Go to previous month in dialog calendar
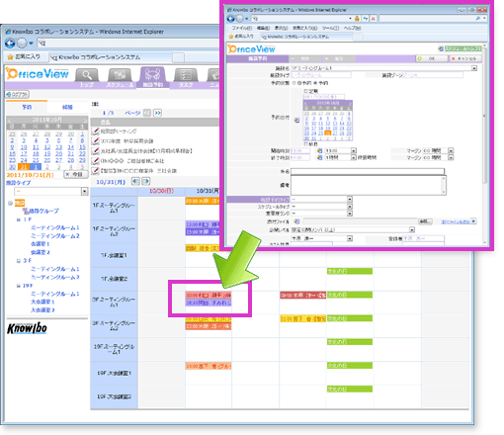This screenshot has height=435, width=504. [x=305, y=103]
